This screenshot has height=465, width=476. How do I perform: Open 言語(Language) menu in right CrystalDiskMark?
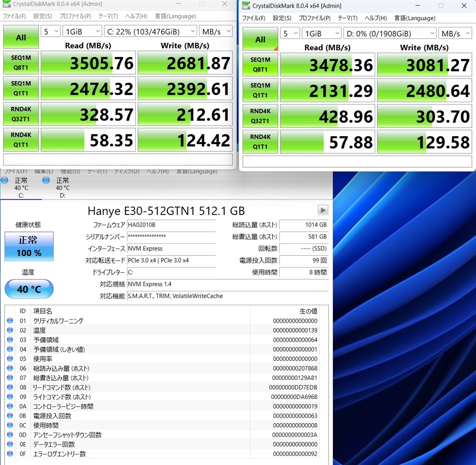pyautogui.click(x=415, y=18)
